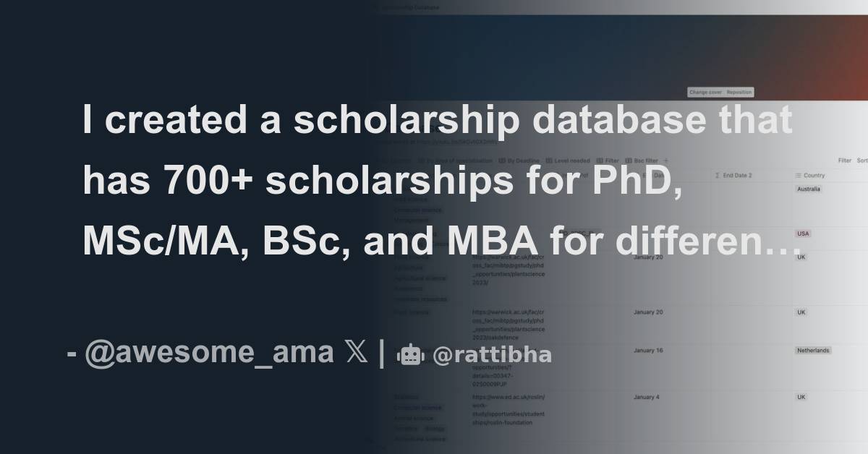Viewport: 868px width, 454px height.
Task: Open Filter option at right toolbar
Action: click(844, 160)
